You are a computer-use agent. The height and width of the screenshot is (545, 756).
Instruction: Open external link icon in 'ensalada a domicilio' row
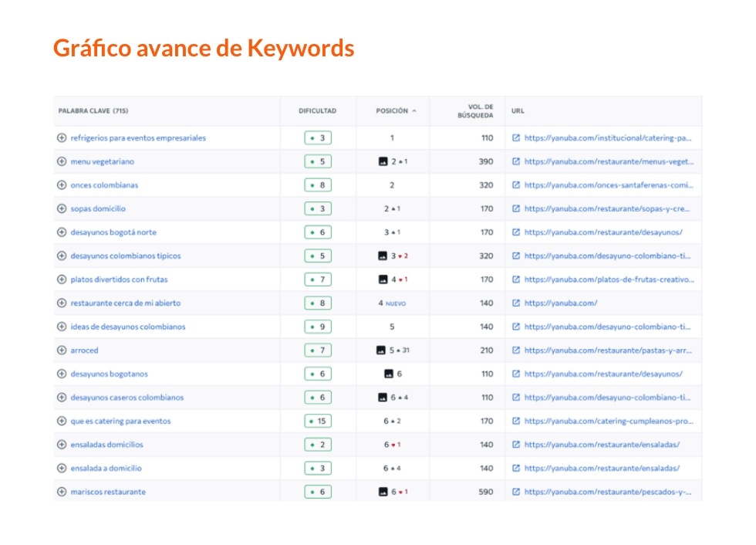click(516, 469)
